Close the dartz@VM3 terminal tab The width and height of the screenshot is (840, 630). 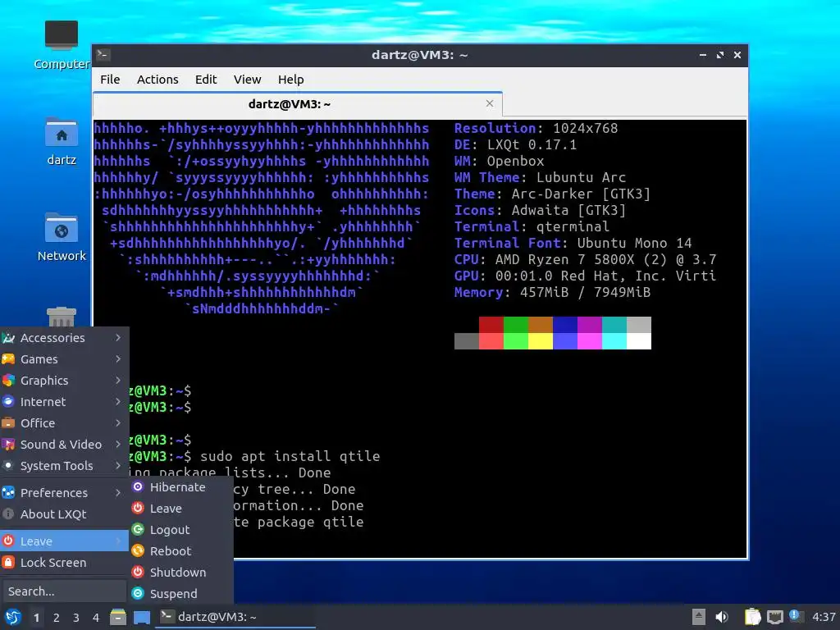pos(489,103)
